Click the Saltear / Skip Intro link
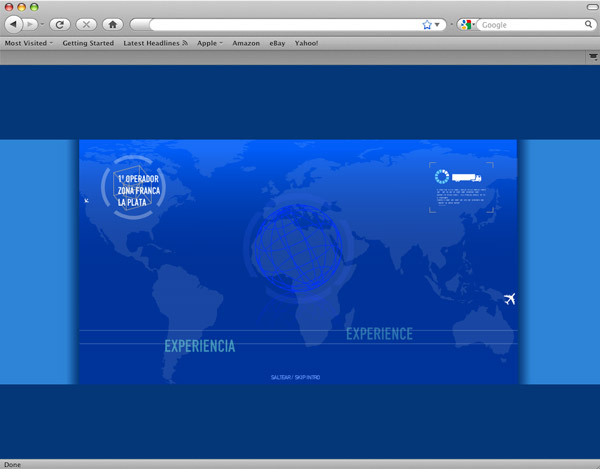Image resolution: width=600 pixels, height=469 pixels. pyautogui.click(x=296, y=377)
